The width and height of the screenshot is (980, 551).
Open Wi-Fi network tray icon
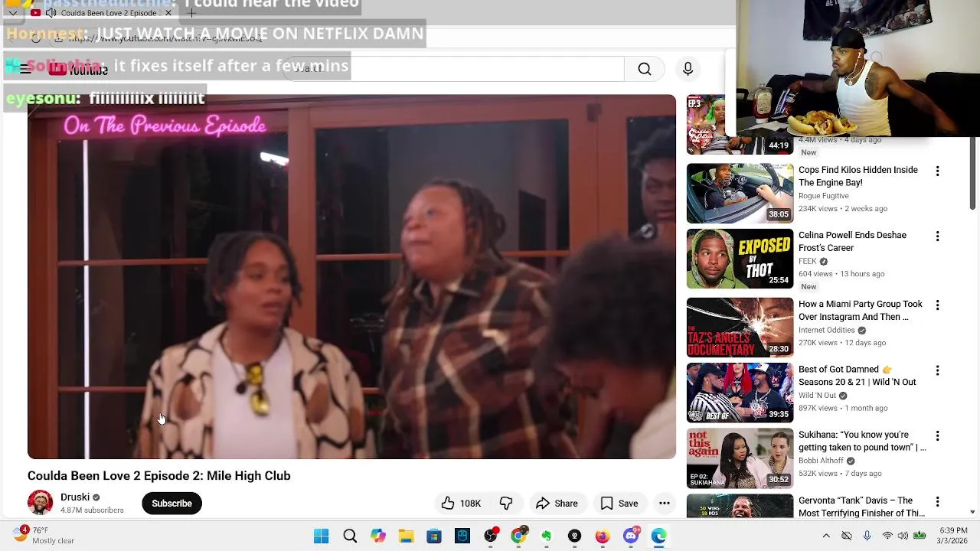887,536
